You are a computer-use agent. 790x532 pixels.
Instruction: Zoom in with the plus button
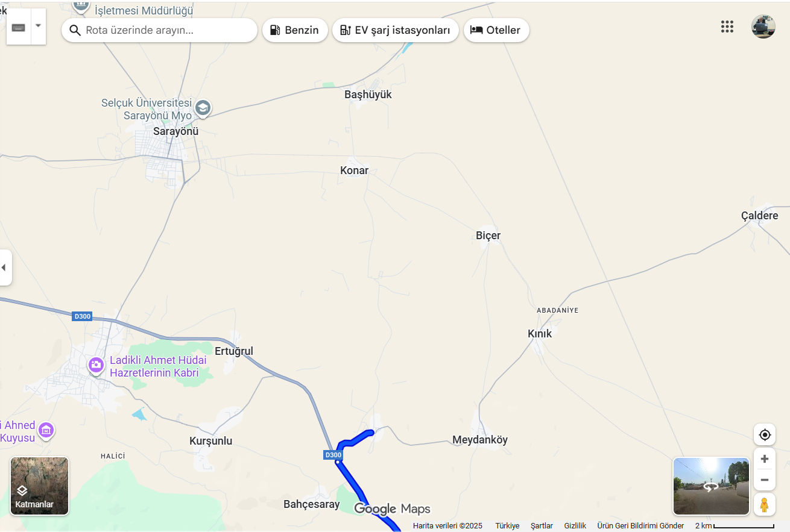pos(765,459)
